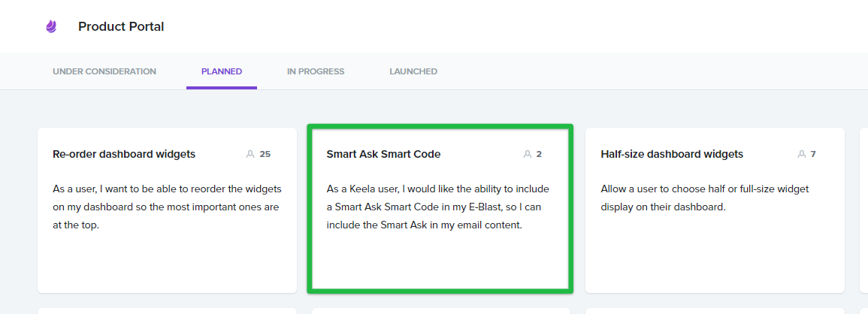Open the Re-order dashboard widgets card title
Viewport: 868px width, 314px height.
[124, 154]
